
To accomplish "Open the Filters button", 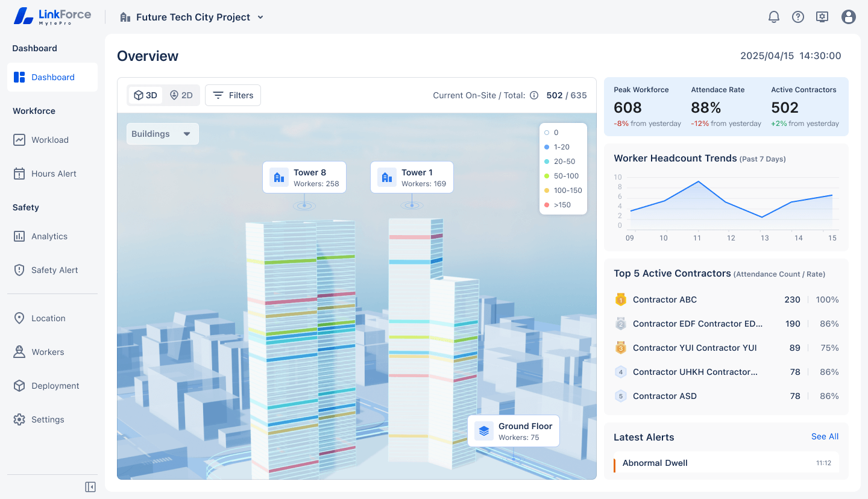I will (233, 95).
